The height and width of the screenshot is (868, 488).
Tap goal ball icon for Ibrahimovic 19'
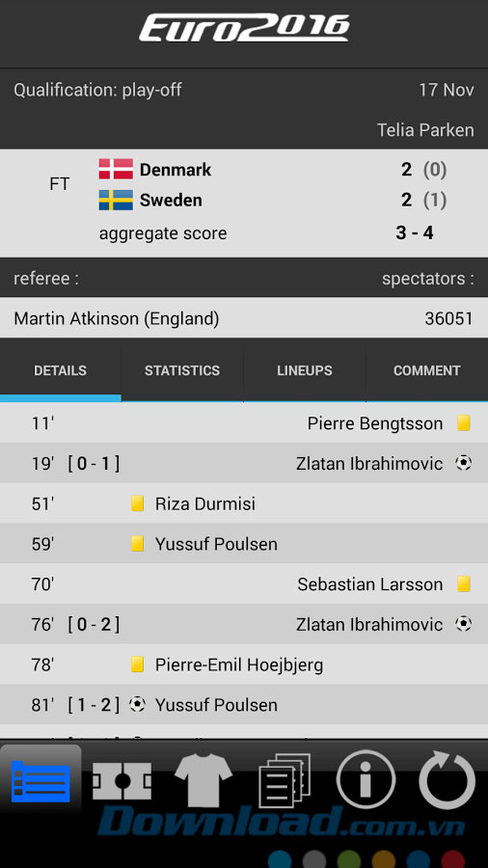[464, 463]
